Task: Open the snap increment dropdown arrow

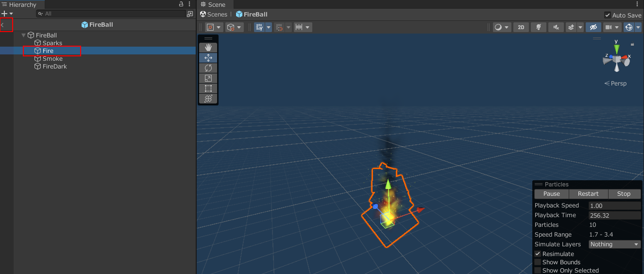Action: [308, 28]
